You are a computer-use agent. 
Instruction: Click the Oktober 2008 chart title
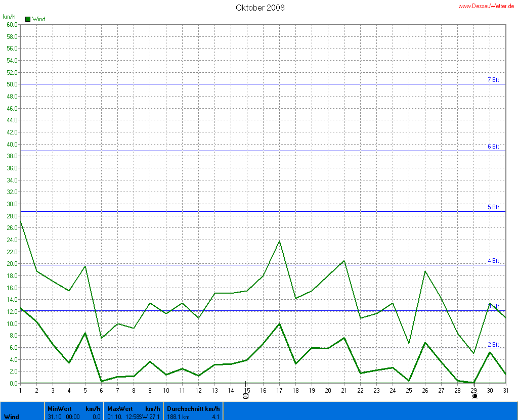(260, 8)
